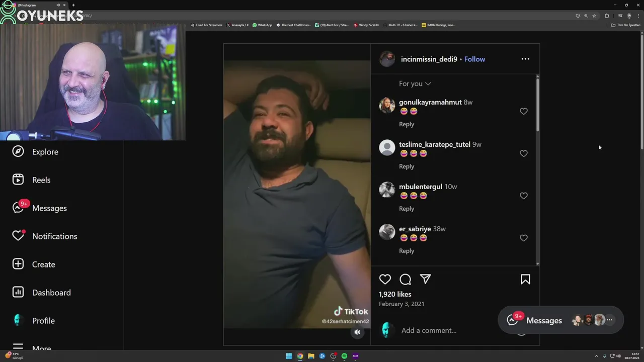This screenshot has width=644, height=362.
Task: Open Reels from the sidebar
Action: 31,180
